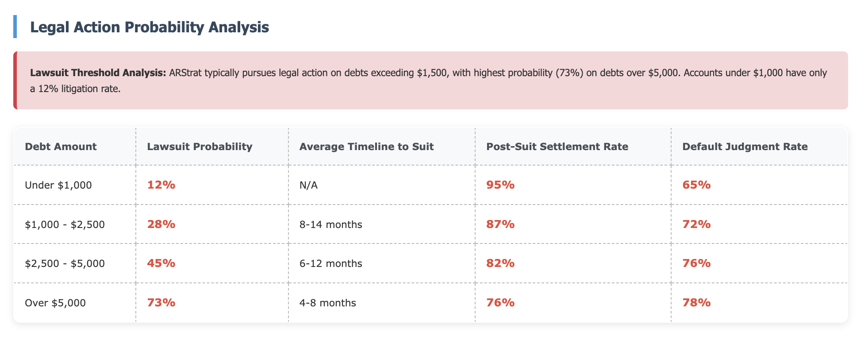Click the Legal Action Probability Analysis heading
868x340 pixels.
[x=149, y=27]
